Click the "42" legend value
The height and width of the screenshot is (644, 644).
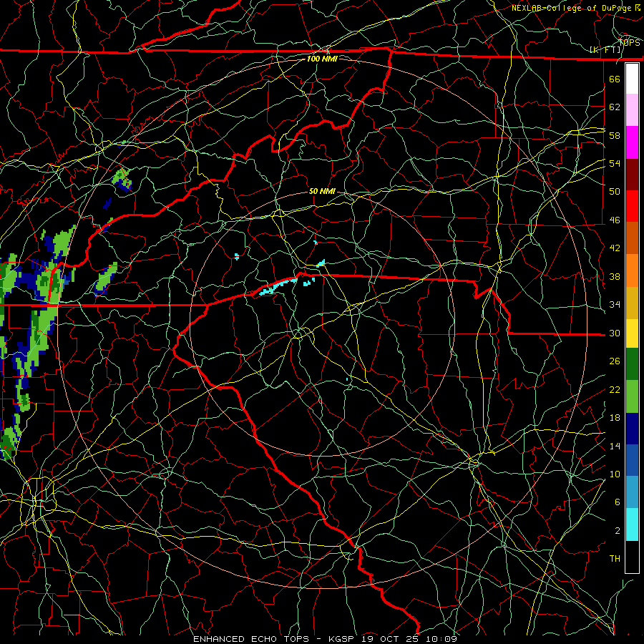[615, 248]
